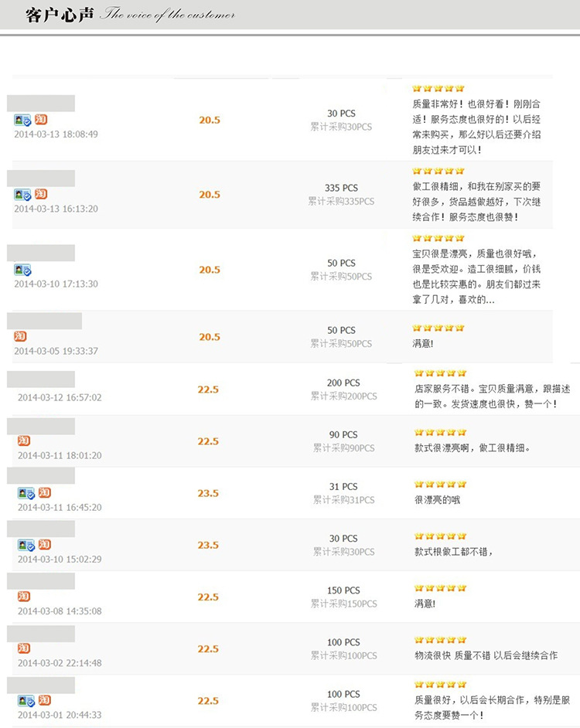
Task: Click the Taobao icon above 2014-03-05 19:33:37
Action: pos(20,336)
